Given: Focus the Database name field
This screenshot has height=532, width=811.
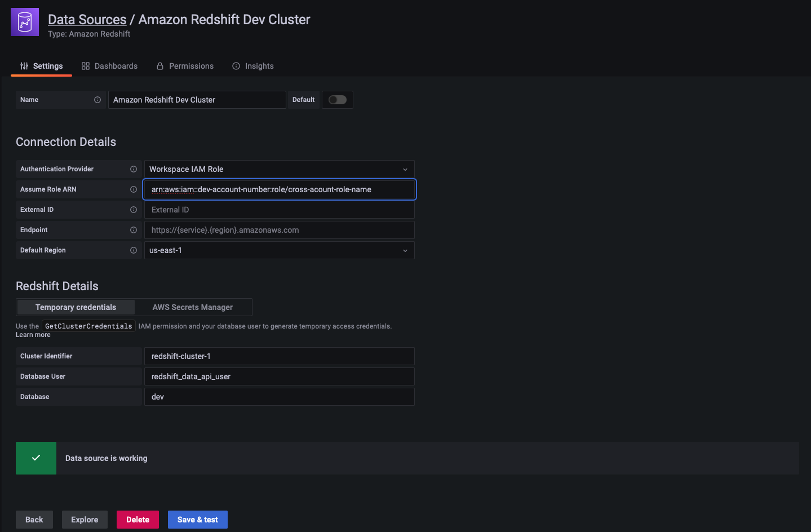Looking at the screenshot, I should [x=280, y=397].
